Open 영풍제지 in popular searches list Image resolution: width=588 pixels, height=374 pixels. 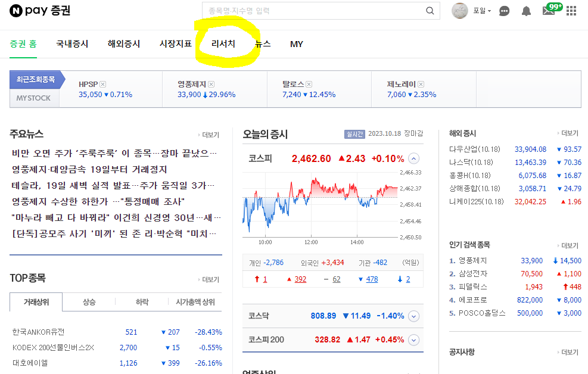(x=473, y=261)
